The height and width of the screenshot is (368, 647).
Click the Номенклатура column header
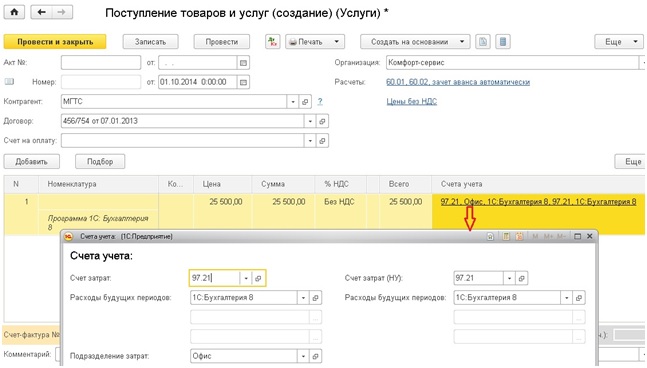[98, 184]
